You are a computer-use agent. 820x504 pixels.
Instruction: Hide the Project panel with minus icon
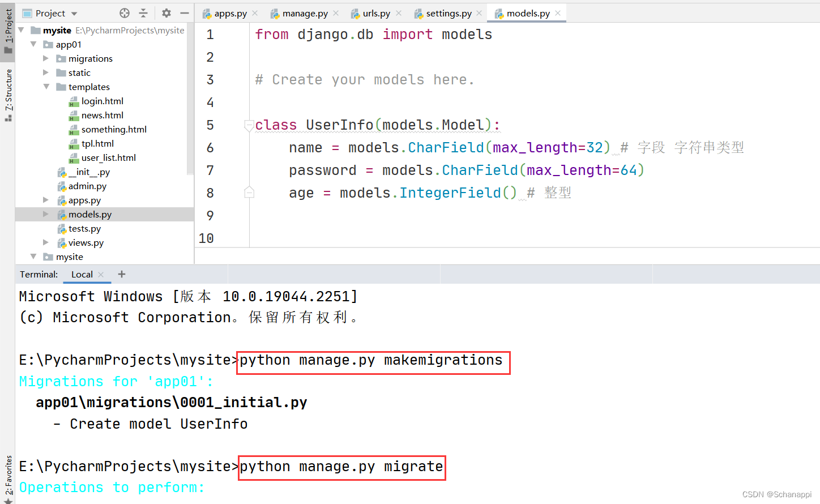pyautogui.click(x=184, y=13)
